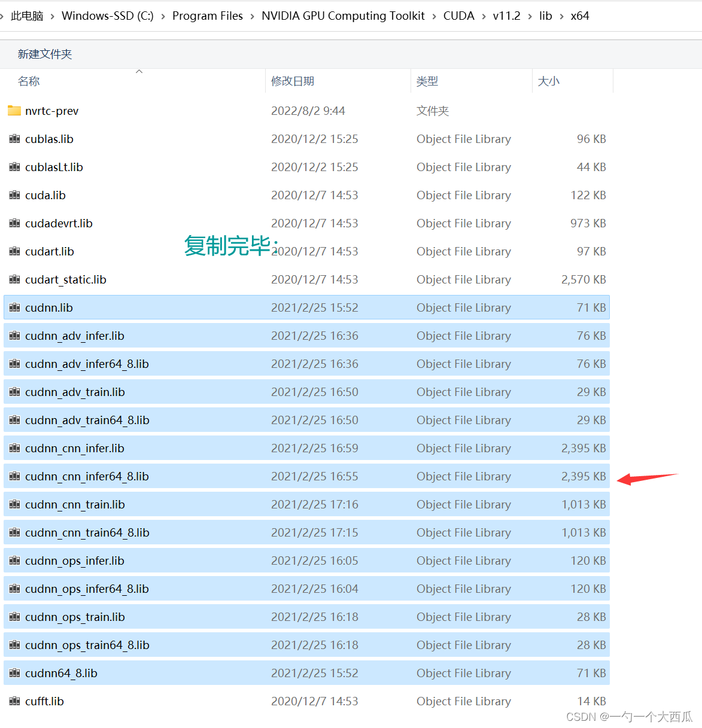Select the cudart.lib file name
The image size is (702, 728).
click(x=50, y=251)
